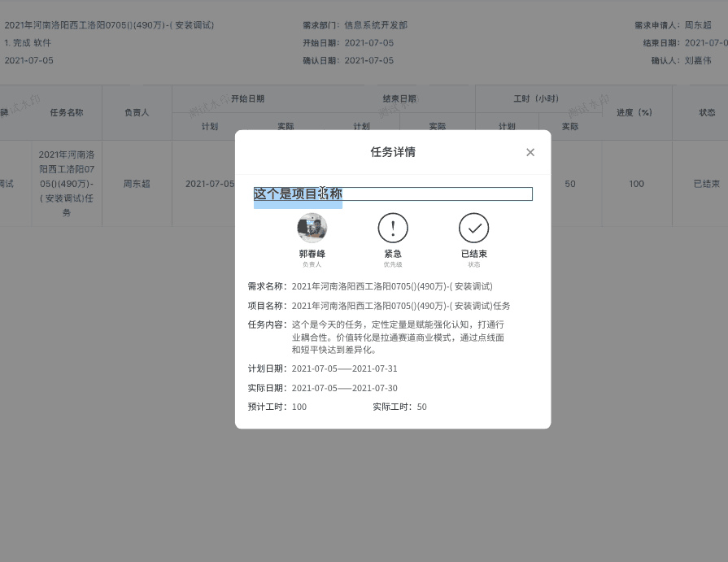
Task: Click the 1. 完成 软件 text
Action: pyautogui.click(x=28, y=42)
